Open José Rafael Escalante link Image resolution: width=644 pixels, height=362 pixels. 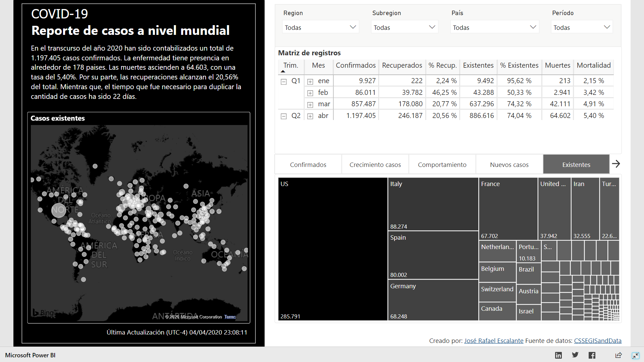494,341
